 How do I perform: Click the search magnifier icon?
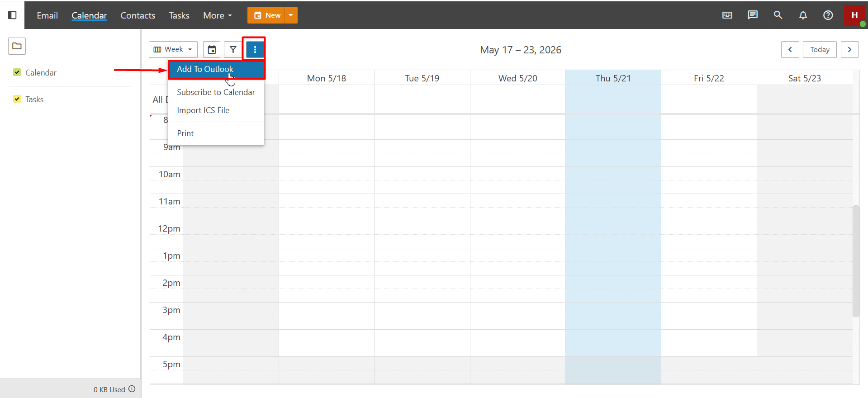click(778, 15)
